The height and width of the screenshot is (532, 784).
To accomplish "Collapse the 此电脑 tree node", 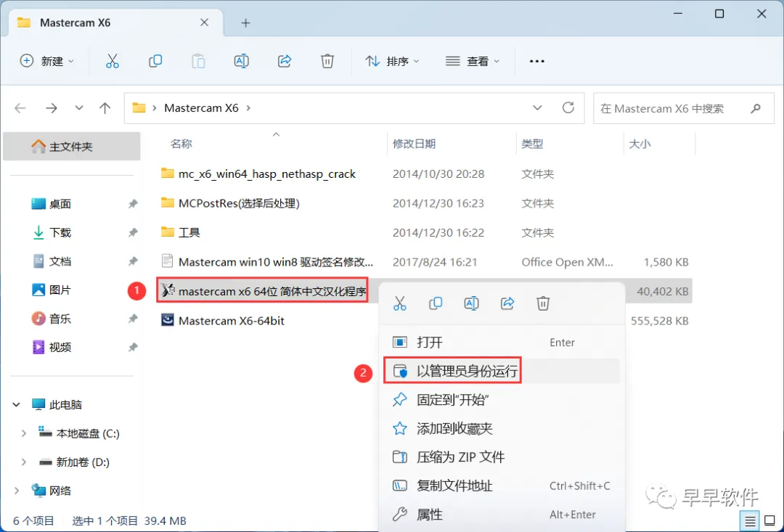I will point(17,404).
